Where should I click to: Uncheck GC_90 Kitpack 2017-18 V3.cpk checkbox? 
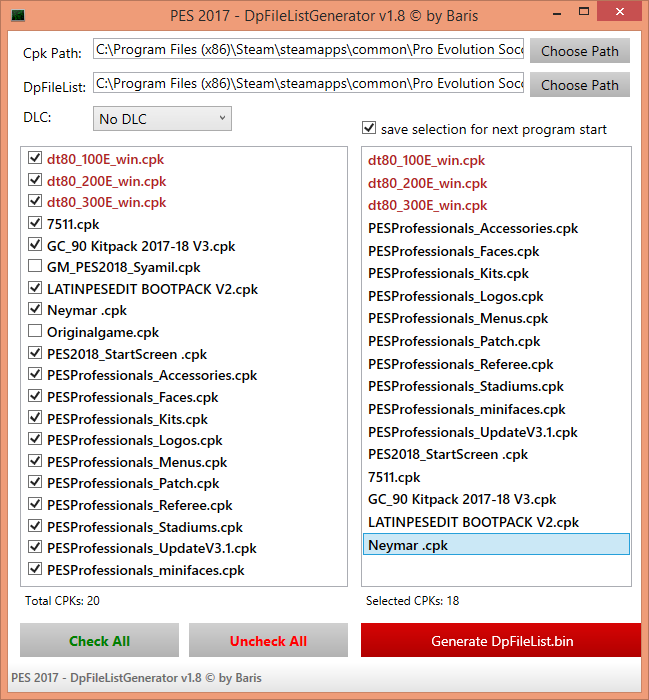[x=35, y=245]
